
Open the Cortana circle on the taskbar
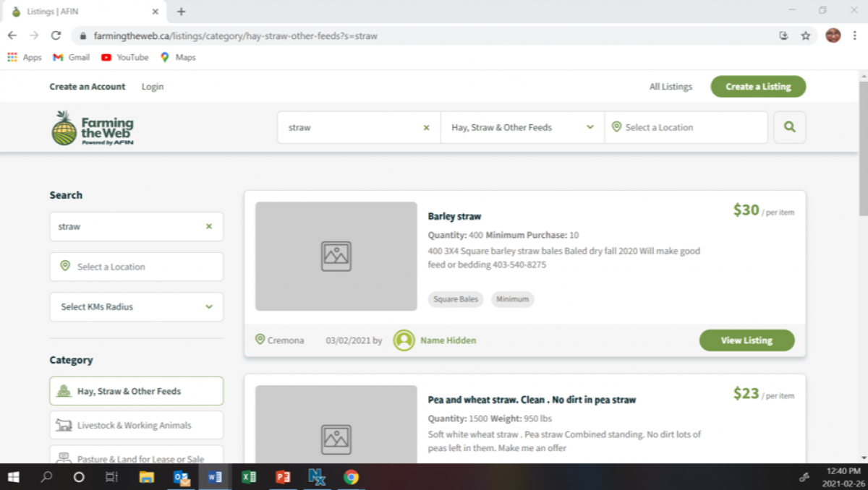(x=80, y=477)
